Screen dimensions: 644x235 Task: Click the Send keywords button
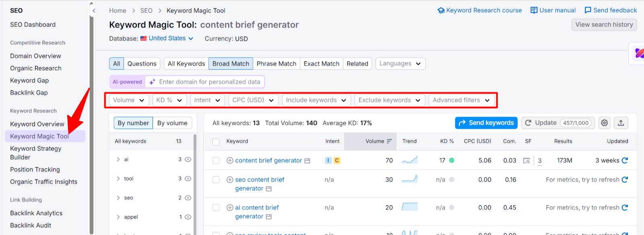pos(486,123)
